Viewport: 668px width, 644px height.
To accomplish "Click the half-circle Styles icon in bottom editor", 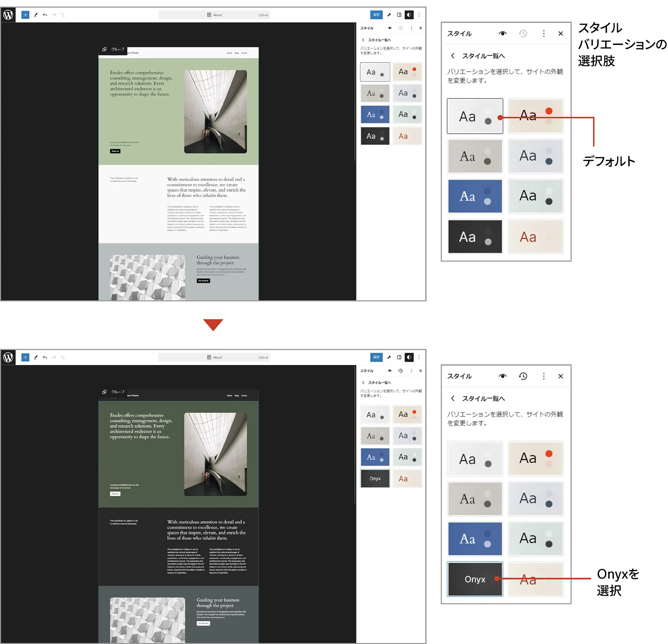I will [409, 357].
